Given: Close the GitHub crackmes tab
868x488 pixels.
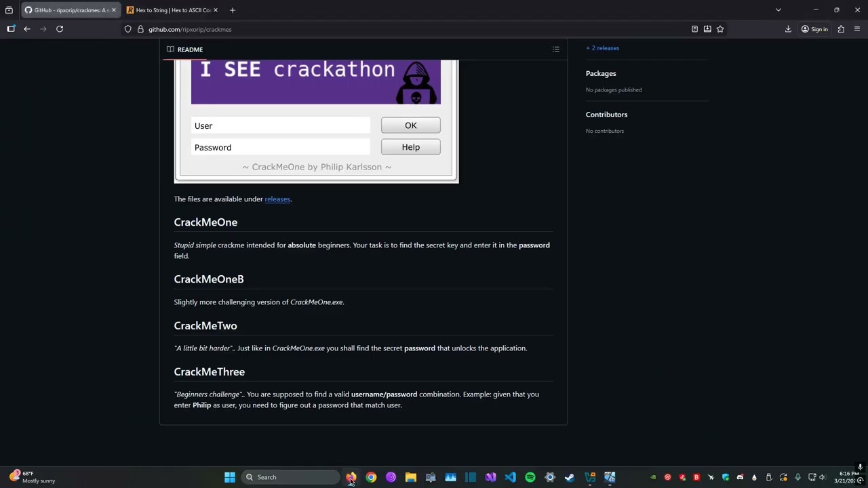Looking at the screenshot, I should pos(113,10).
